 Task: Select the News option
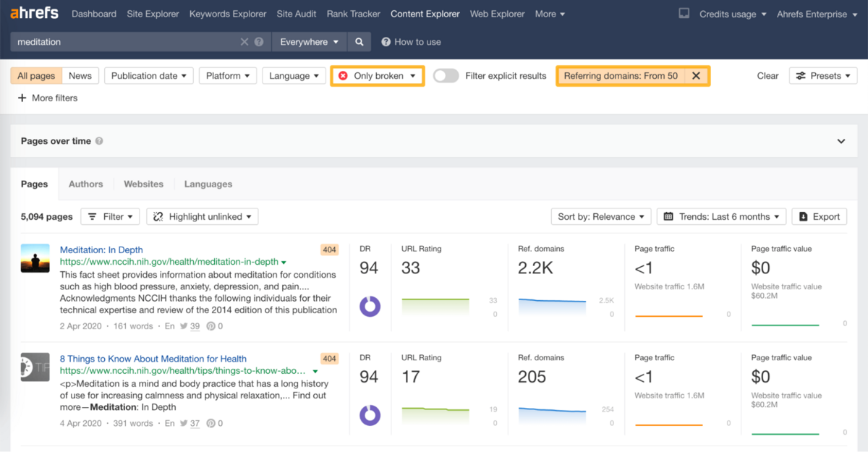coord(80,76)
